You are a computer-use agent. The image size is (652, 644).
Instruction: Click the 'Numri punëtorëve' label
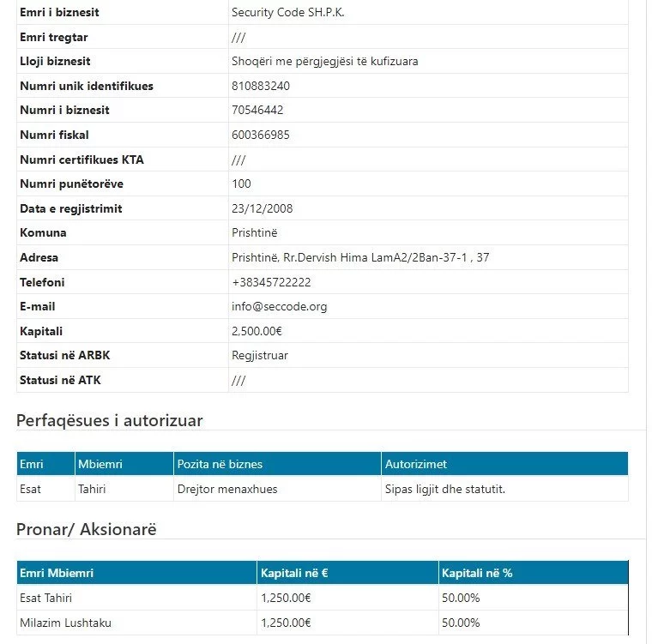tap(71, 184)
